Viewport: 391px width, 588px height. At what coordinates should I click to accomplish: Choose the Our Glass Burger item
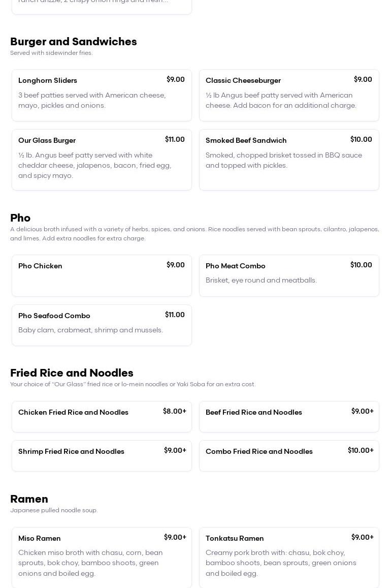[x=102, y=160]
